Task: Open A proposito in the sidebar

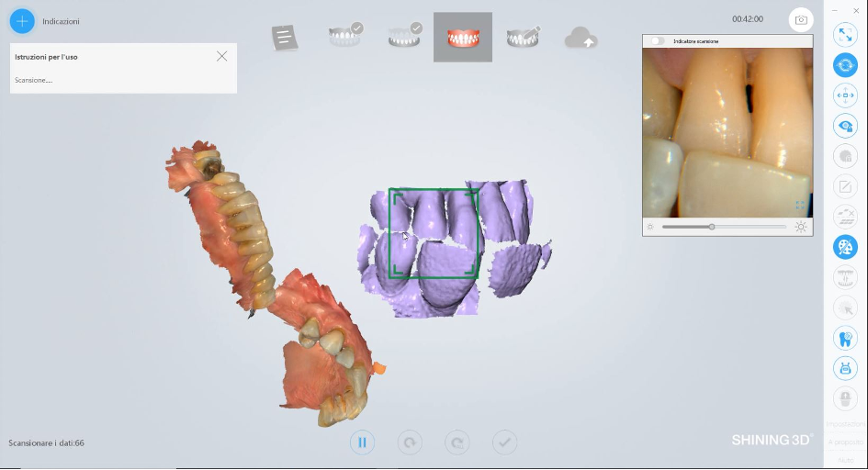Action: point(845,442)
